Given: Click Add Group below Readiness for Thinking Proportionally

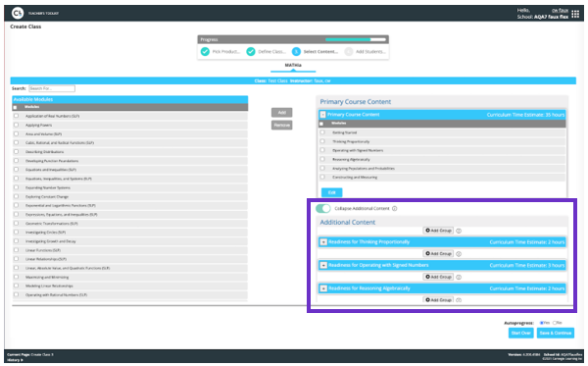Looking at the screenshot, I should point(438,254).
